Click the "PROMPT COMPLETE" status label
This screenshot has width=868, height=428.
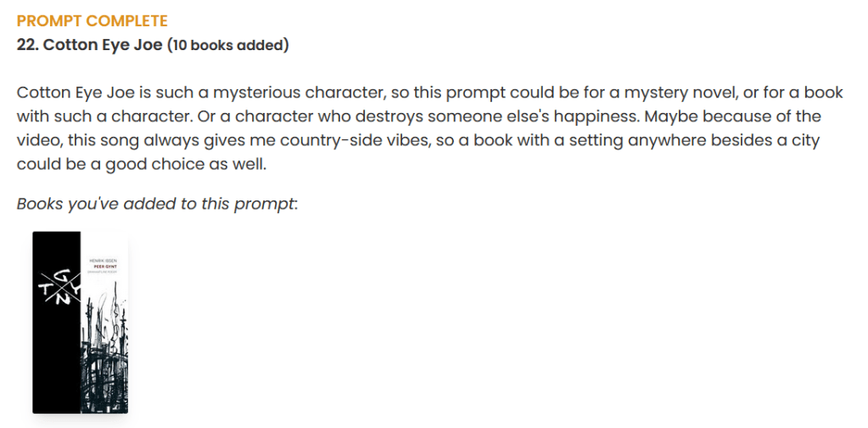click(92, 21)
